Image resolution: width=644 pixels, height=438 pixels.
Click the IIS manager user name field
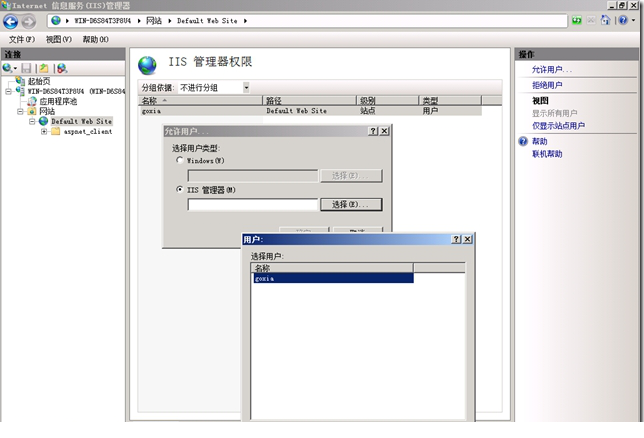coord(253,205)
